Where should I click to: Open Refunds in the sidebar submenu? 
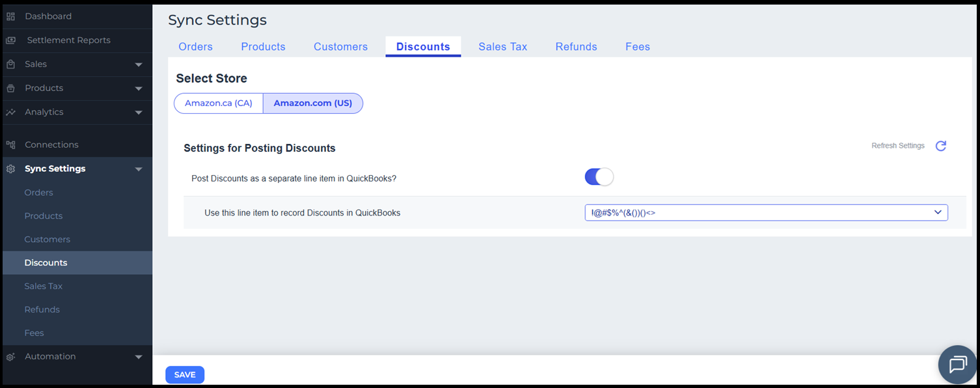point(42,310)
